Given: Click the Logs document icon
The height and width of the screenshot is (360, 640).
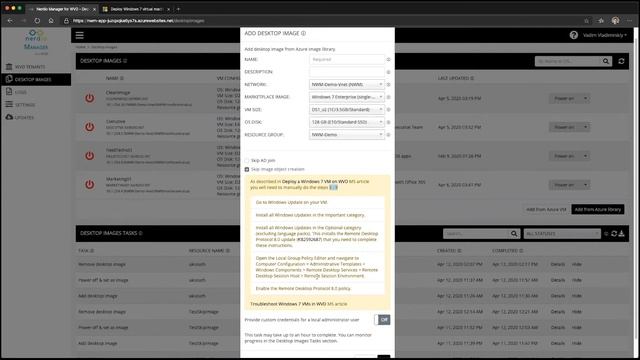Looking at the screenshot, I should [x=9, y=92].
